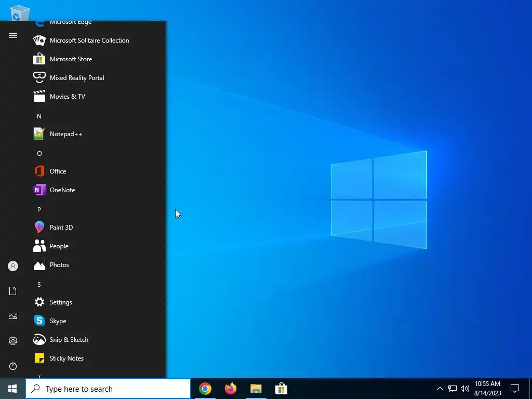Launch OneNote from Start menu
Viewport: 532px width, 399px height.
[x=98, y=190]
